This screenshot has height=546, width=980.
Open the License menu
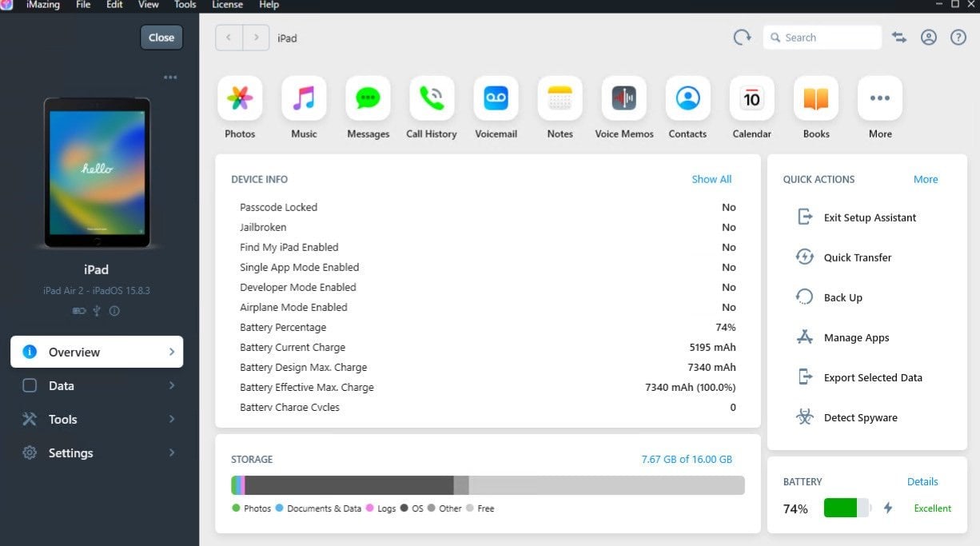coord(227,5)
